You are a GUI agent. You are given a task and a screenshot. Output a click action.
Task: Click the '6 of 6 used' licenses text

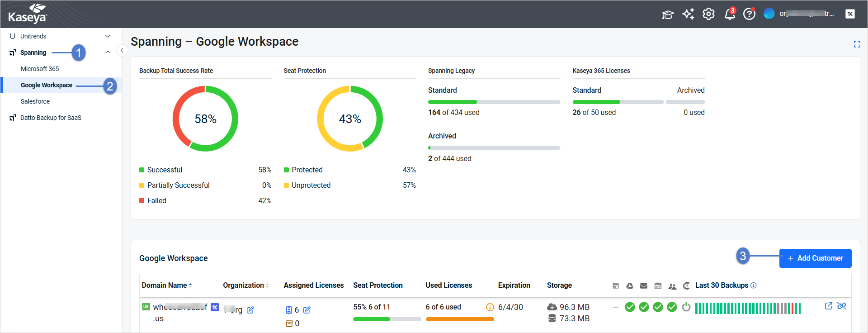pos(443,307)
